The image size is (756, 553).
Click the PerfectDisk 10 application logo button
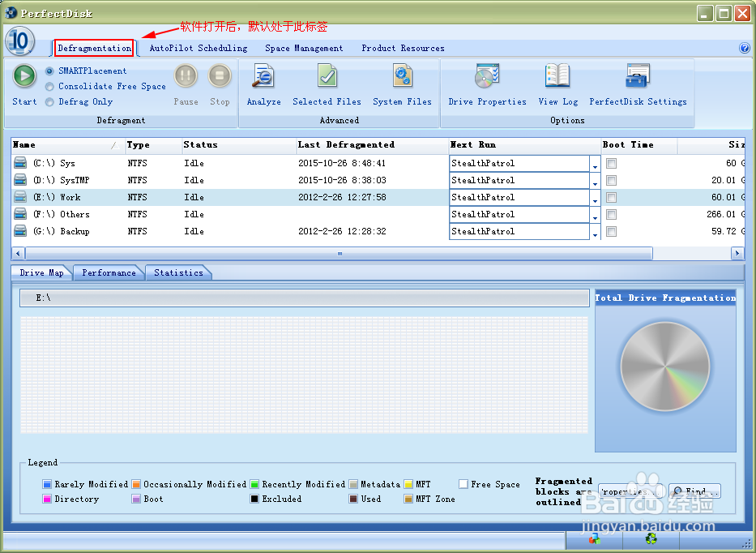click(x=19, y=41)
